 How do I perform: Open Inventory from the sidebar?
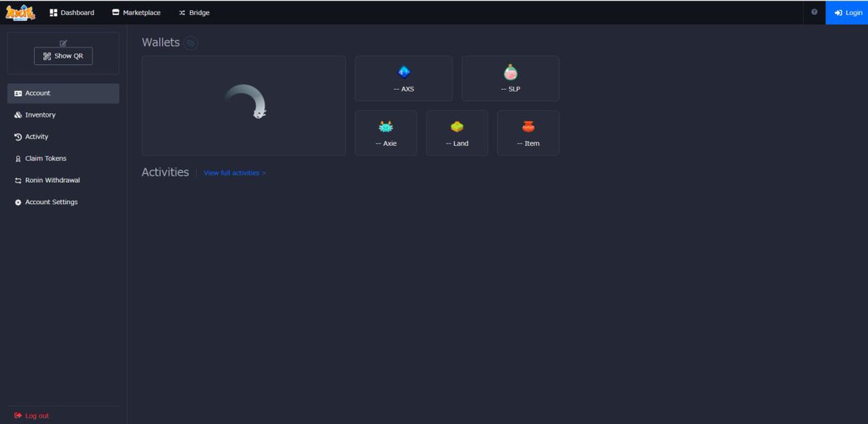pyautogui.click(x=63, y=115)
